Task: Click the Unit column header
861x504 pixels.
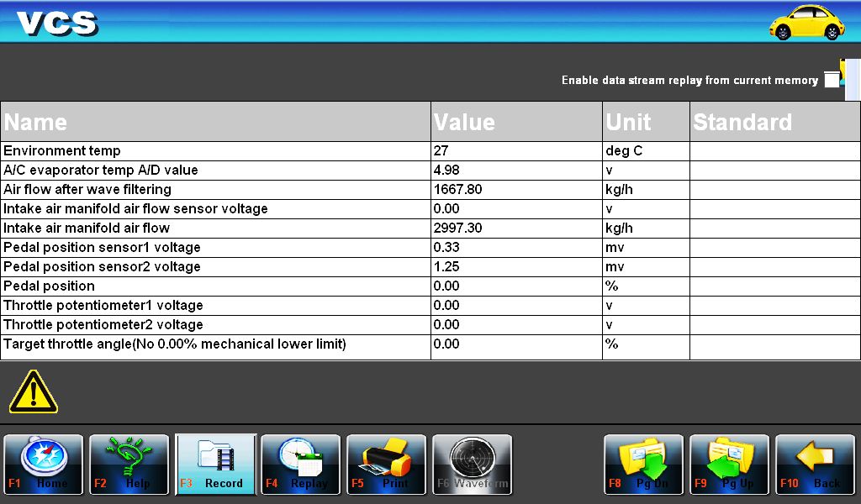Action: [646, 122]
